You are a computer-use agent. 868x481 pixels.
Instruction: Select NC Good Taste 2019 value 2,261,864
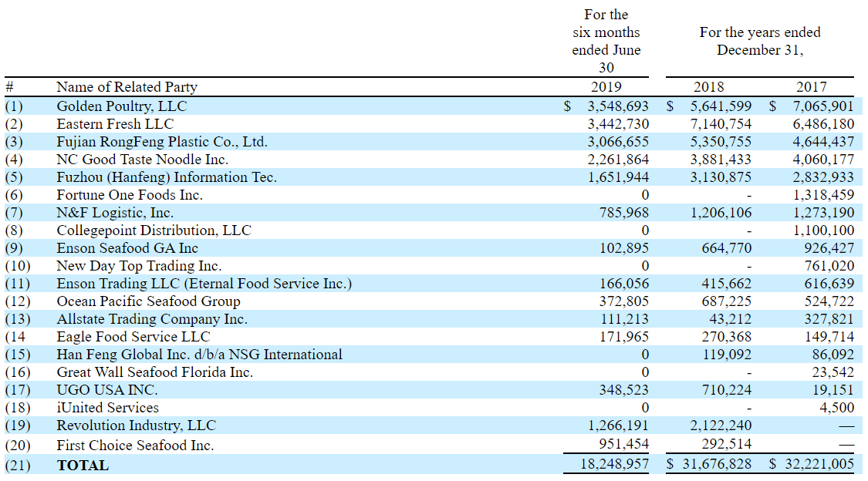tap(618, 160)
